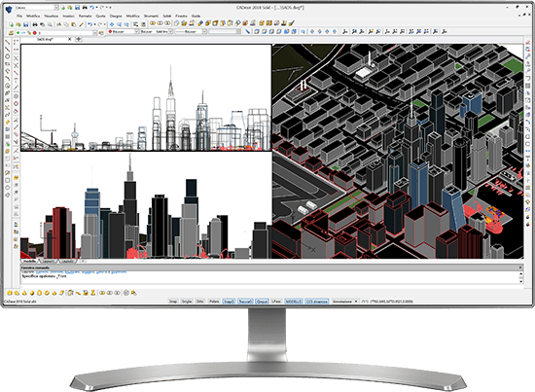Toggle Orto in status bar

200,302
